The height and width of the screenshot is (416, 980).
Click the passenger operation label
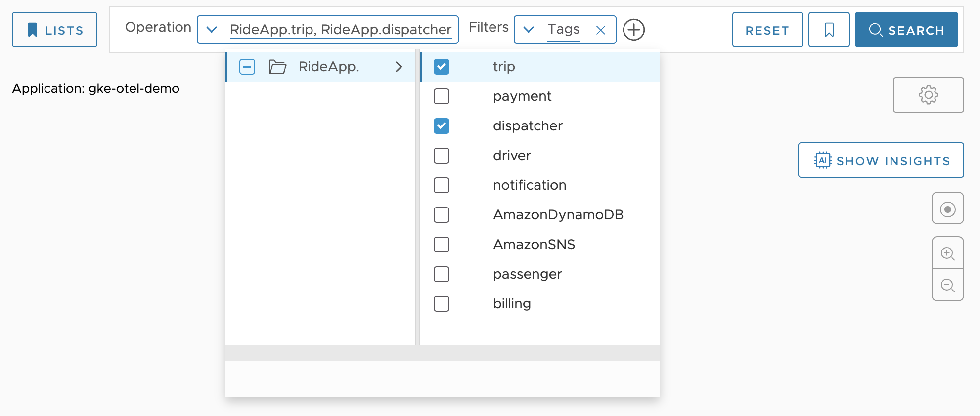(527, 274)
